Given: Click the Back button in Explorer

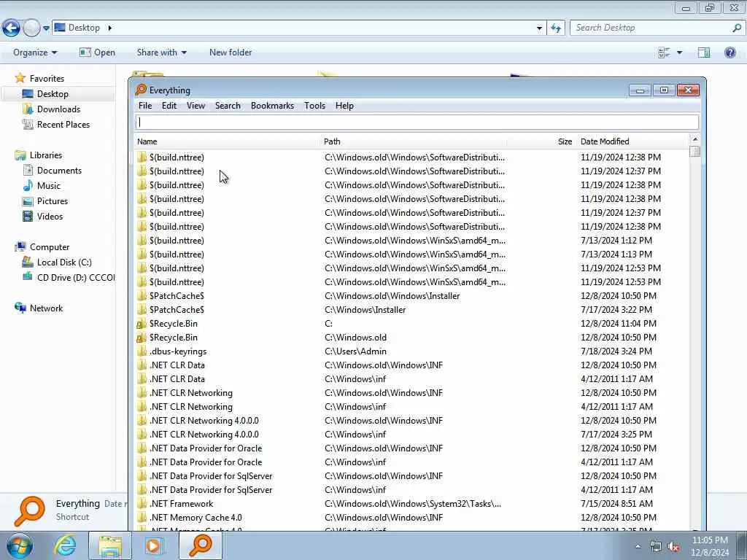Looking at the screenshot, I should pyautogui.click(x=12, y=28).
